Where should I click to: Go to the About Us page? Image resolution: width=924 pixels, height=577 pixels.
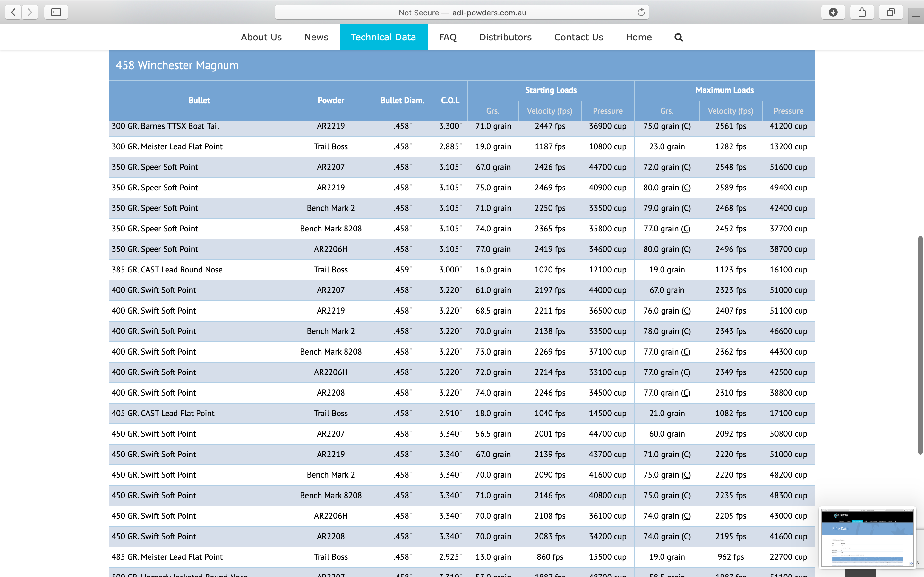click(x=261, y=37)
